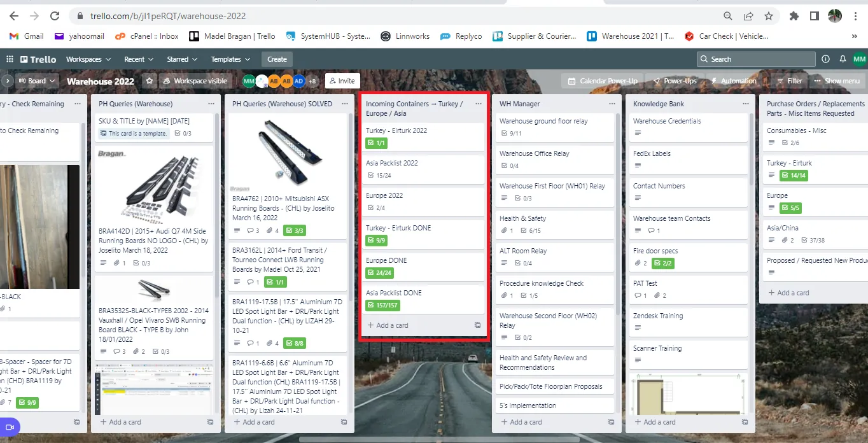Open browser zoom magnifier icon in address bar
Screen dimensions: 868x443
coord(728,16)
